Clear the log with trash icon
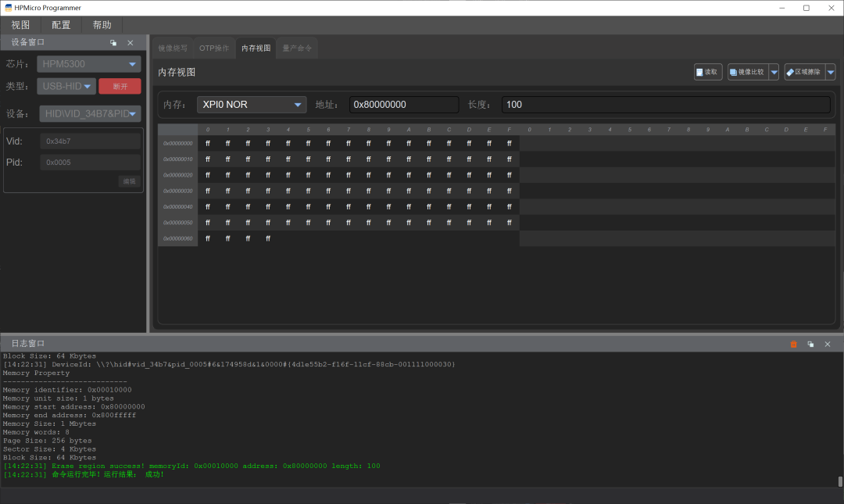The height and width of the screenshot is (504, 844). (793, 344)
